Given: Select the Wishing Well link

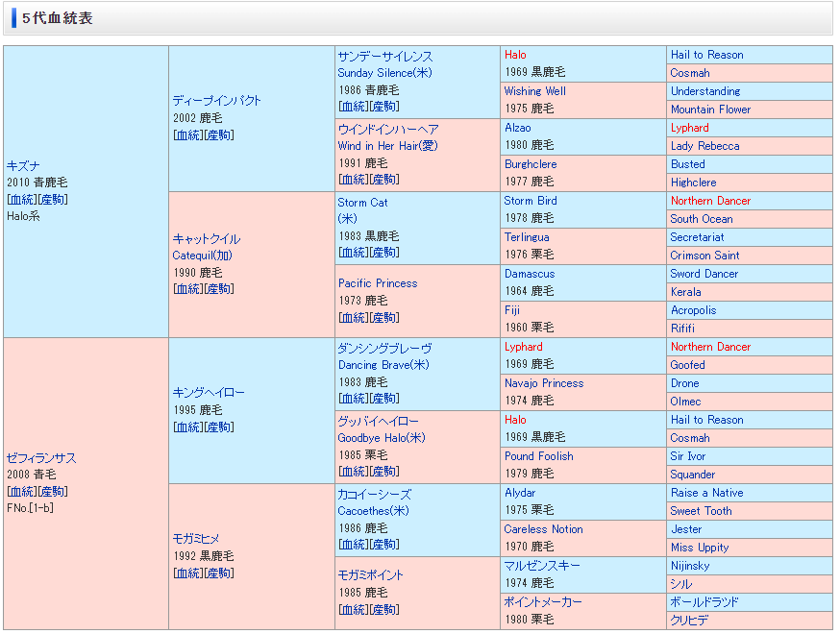Looking at the screenshot, I should pos(534,91).
